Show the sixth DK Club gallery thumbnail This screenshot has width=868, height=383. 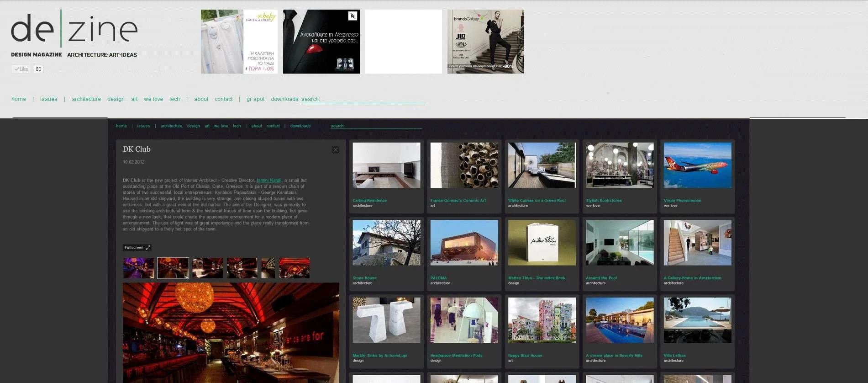294,268
